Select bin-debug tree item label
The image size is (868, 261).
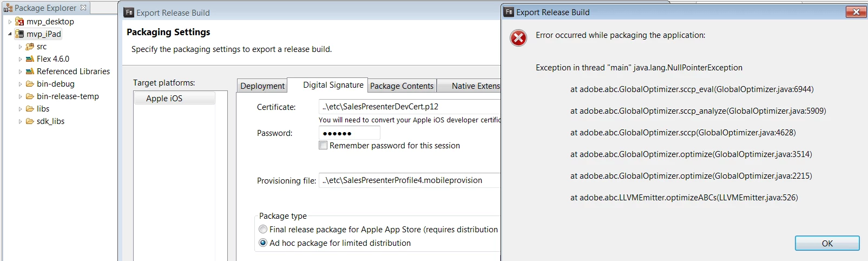point(56,84)
